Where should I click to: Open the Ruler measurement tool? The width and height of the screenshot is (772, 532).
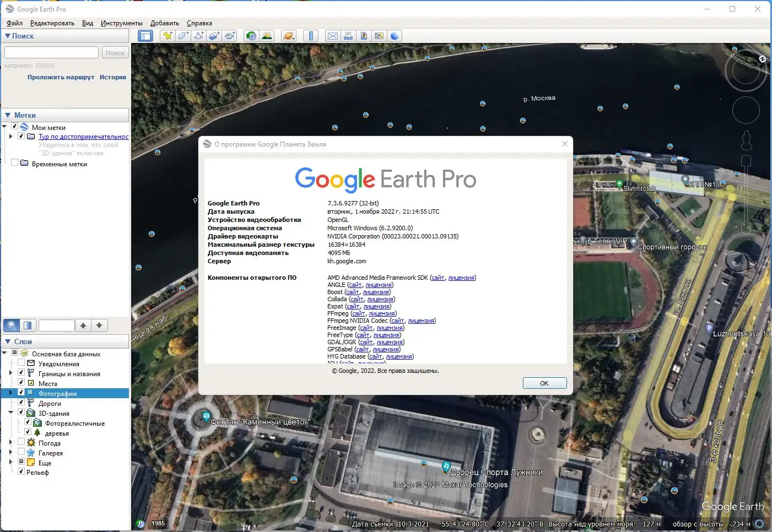tap(310, 35)
